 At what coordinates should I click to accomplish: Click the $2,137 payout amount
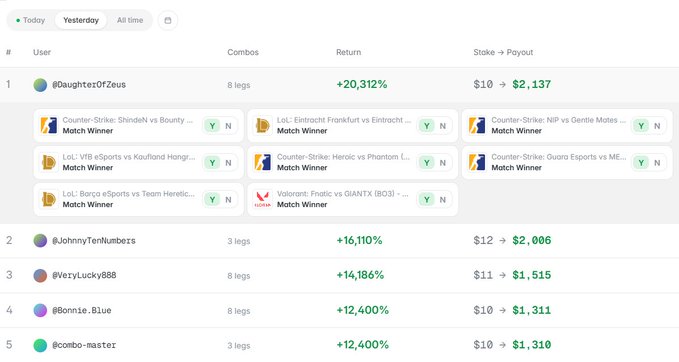[x=532, y=84]
